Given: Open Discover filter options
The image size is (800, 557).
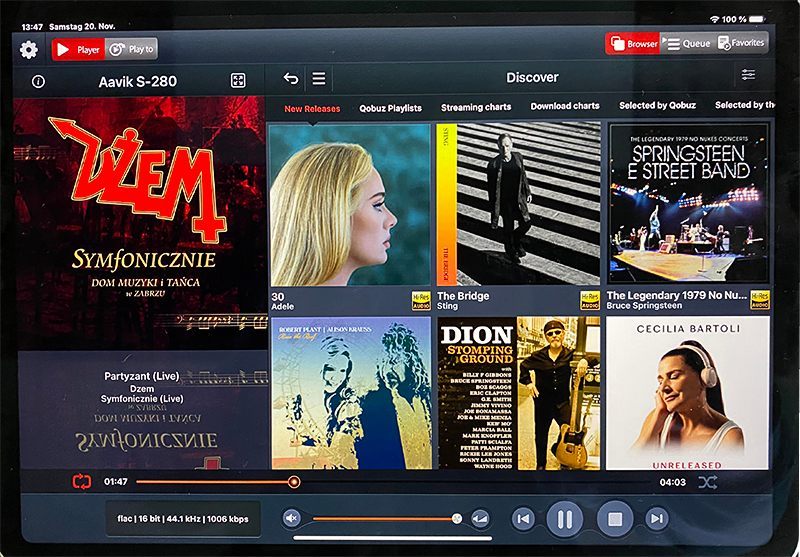Looking at the screenshot, I should 748,75.
